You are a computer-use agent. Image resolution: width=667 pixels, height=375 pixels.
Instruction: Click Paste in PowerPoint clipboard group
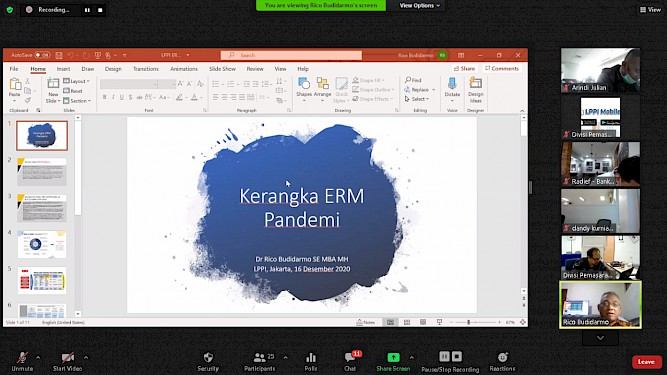15,88
